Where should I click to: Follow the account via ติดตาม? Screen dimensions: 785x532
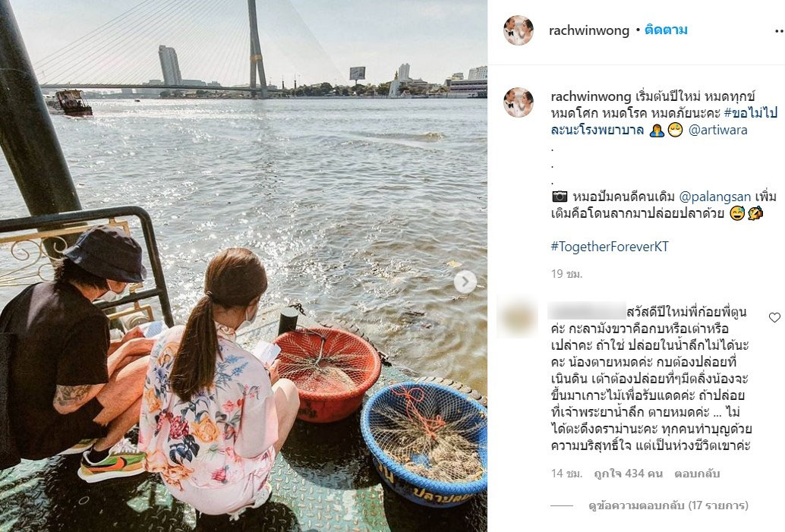point(666,30)
